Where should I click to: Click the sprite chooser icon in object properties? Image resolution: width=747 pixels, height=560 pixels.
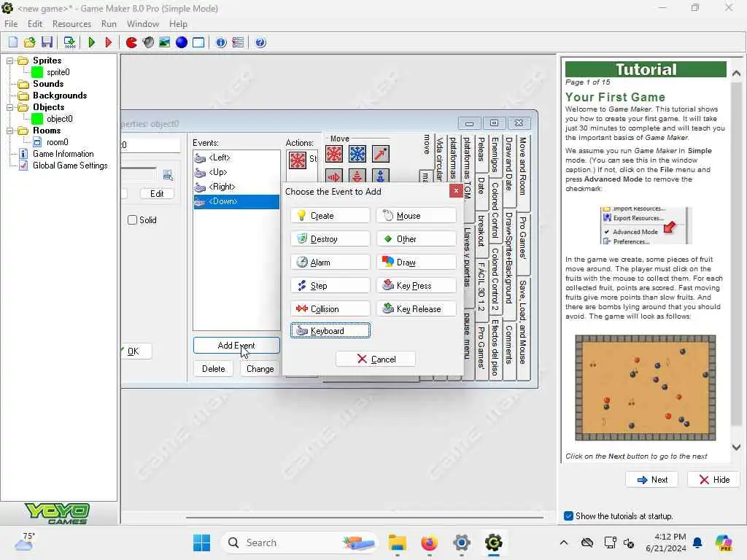click(x=168, y=175)
